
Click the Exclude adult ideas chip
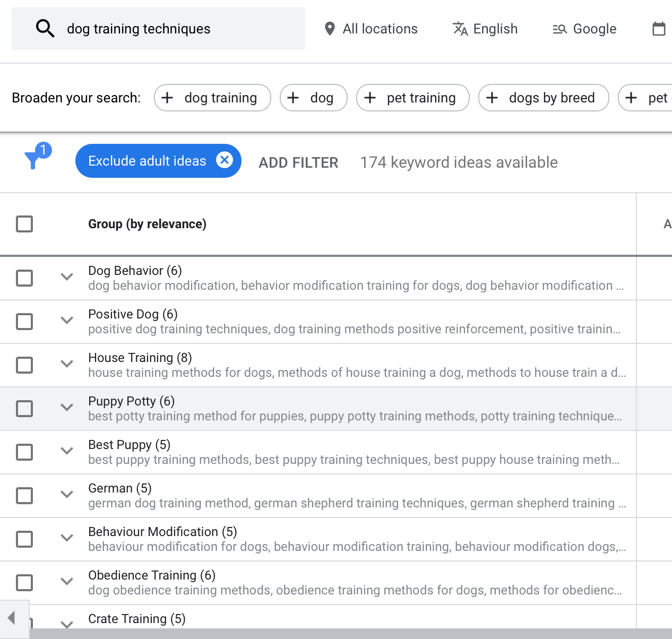[x=158, y=161]
